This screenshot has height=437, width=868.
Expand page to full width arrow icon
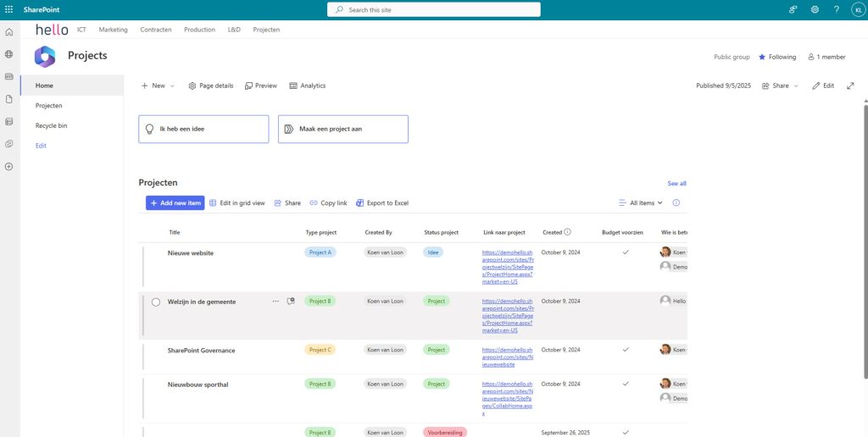(850, 86)
